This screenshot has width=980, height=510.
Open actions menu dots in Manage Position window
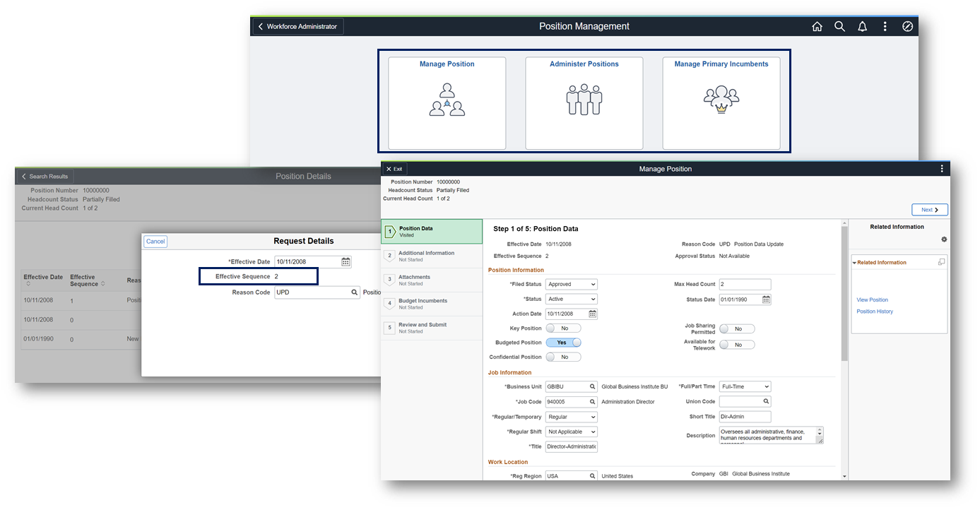tap(942, 169)
